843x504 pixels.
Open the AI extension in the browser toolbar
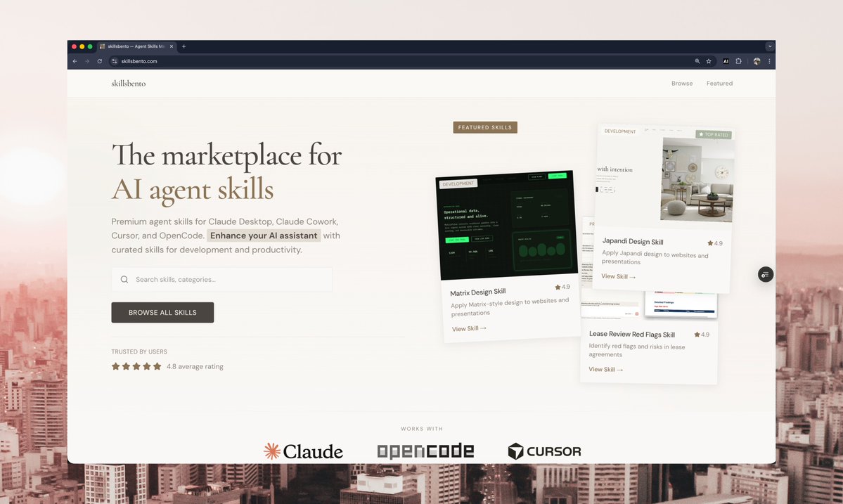tap(726, 61)
